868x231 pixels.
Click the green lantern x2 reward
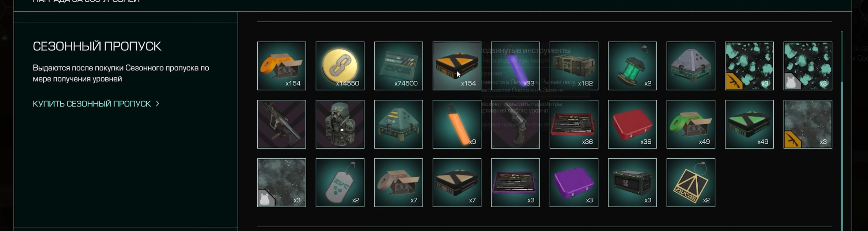click(x=632, y=66)
